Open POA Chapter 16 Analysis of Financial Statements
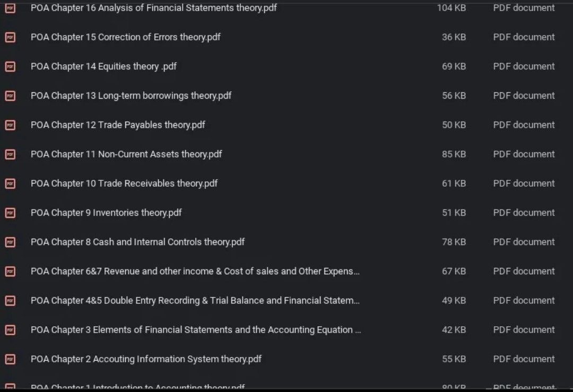The height and width of the screenshot is (392, 573). click(153, 8)
